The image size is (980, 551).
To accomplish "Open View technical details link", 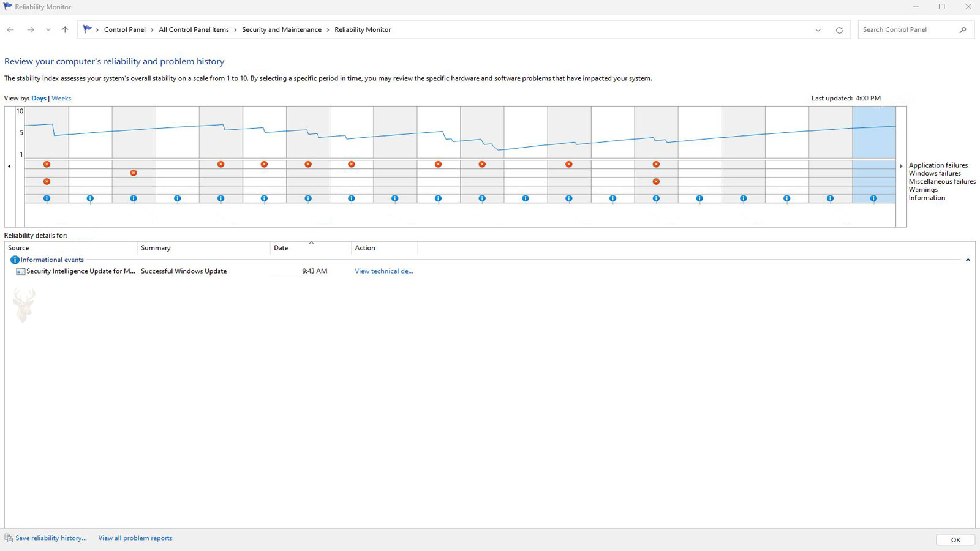I will (384, 271).
